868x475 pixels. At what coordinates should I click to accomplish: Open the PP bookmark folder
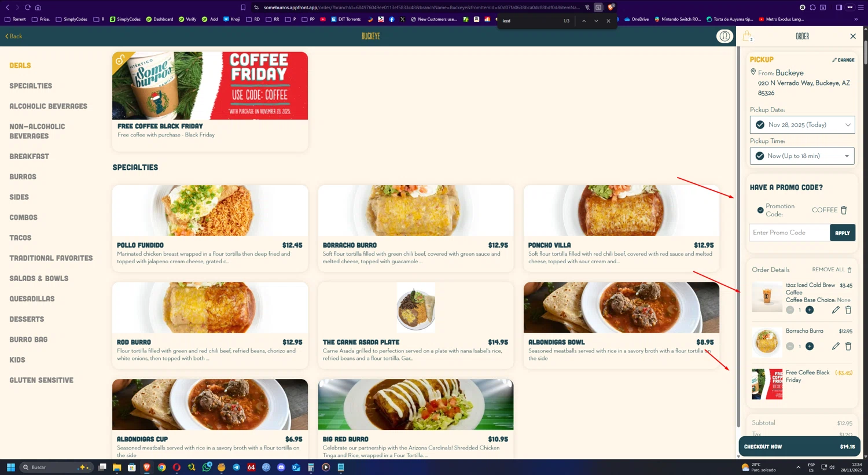308,19
